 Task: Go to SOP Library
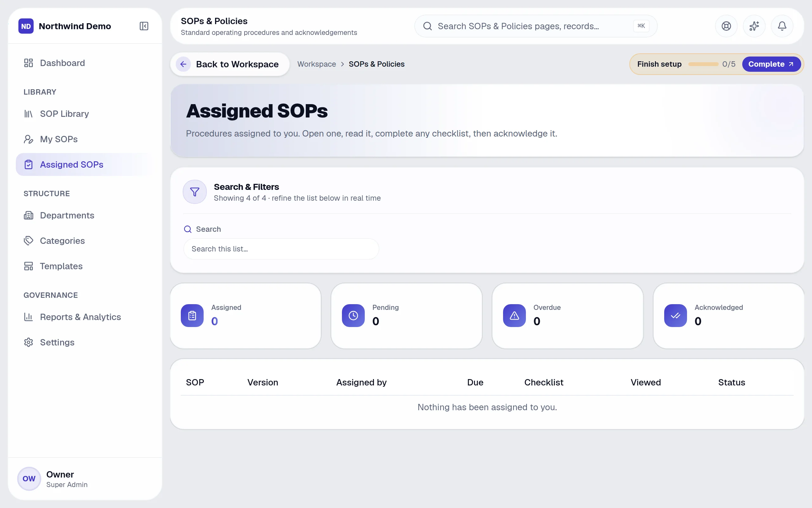tap(85, 114)
